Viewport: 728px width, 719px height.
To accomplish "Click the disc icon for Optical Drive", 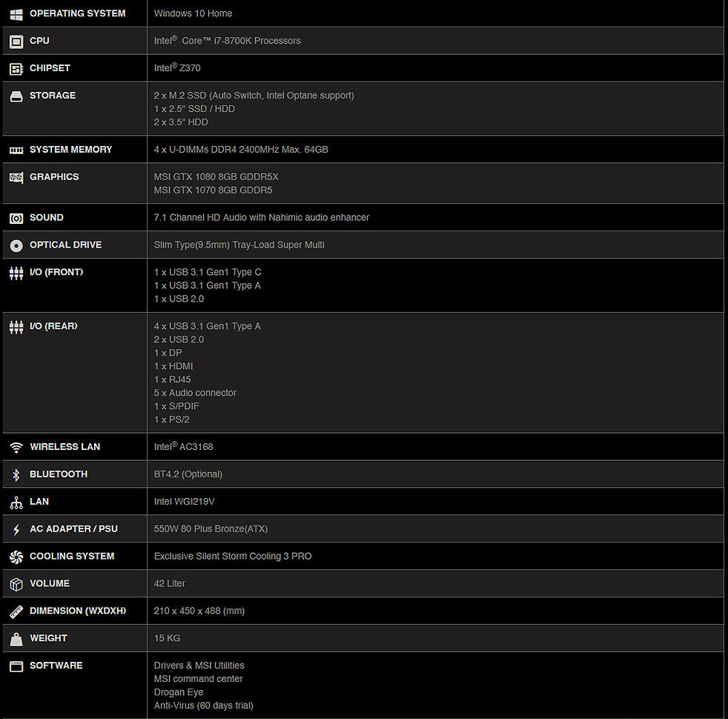I will click(16, 245).
